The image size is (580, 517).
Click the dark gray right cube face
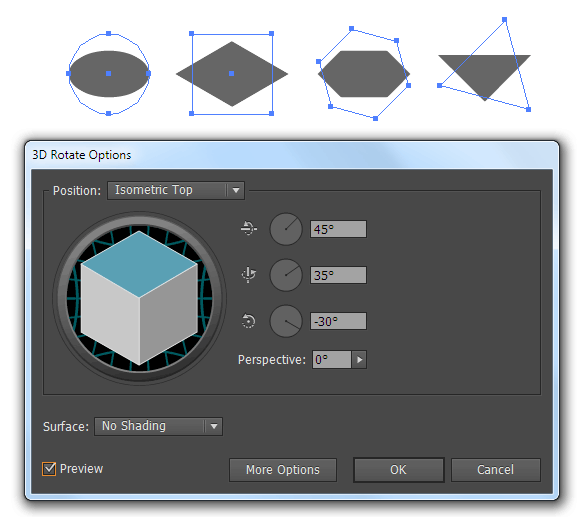[169, 314]
